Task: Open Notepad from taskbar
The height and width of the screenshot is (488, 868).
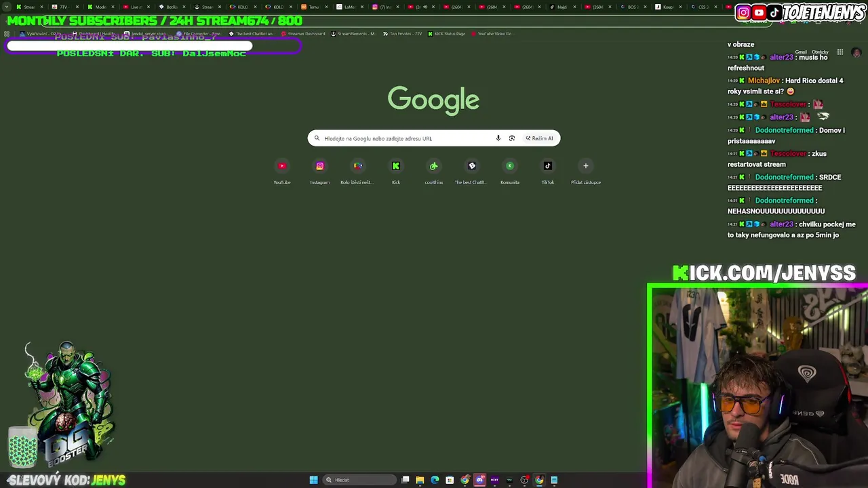Action: point(554,480)
